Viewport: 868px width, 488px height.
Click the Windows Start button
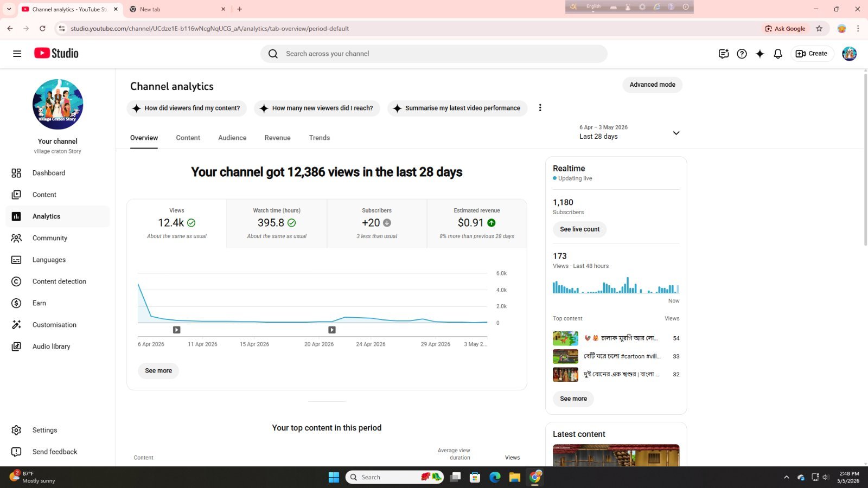(334, 477)
